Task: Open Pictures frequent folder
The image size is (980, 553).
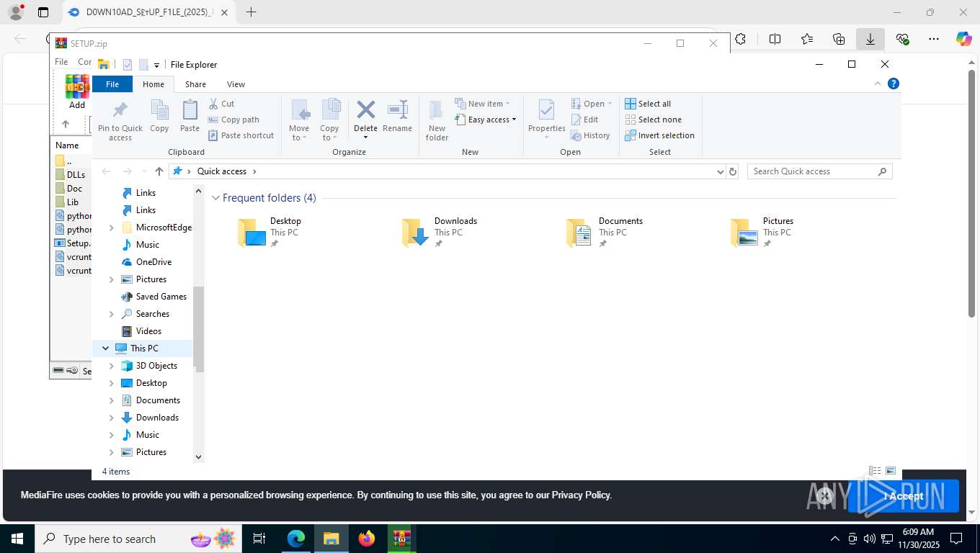Action: (762, 233)
